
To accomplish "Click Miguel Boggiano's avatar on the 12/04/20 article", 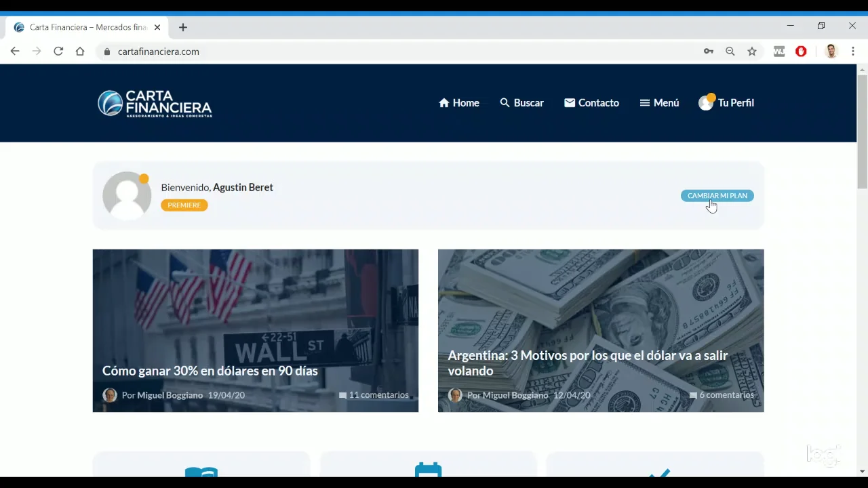I will pyautogui.click(x=456, y=395).
